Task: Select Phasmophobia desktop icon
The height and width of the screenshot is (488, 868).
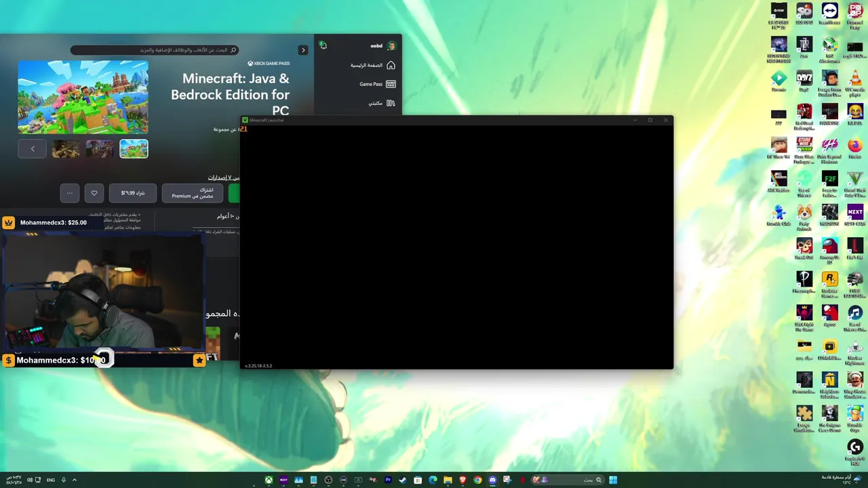Action: coord(804,282)
